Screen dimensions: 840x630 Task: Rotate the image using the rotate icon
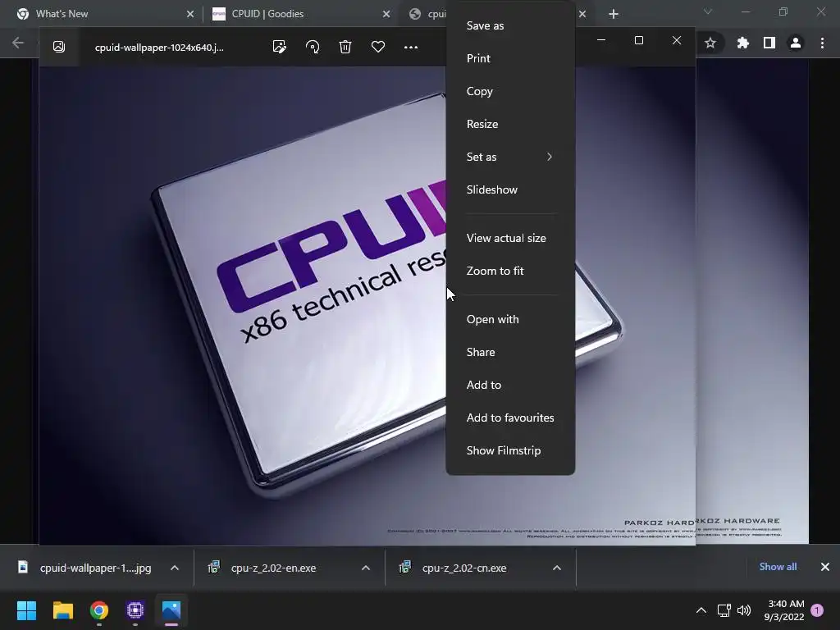(313, 47)
